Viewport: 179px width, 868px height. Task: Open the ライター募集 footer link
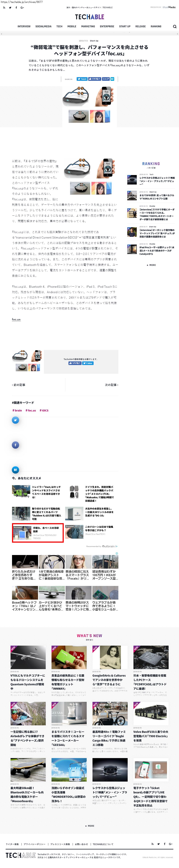[x=12, y=844]
